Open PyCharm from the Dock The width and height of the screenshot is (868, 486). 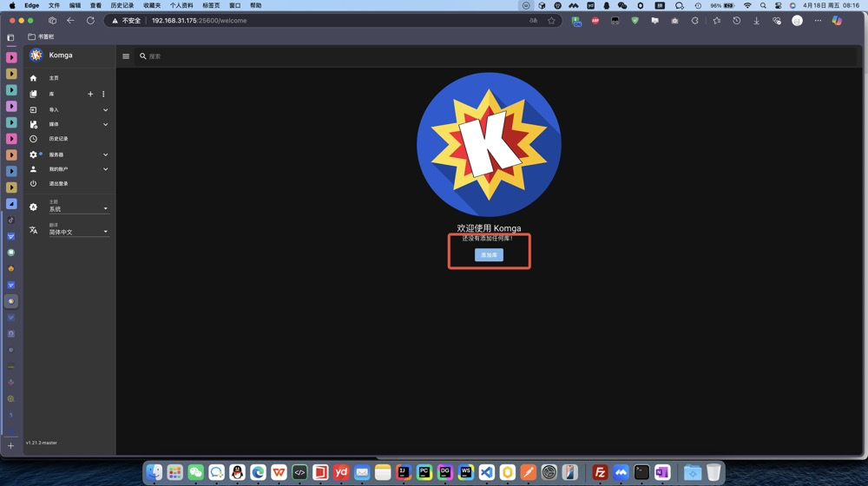[424, 472]
